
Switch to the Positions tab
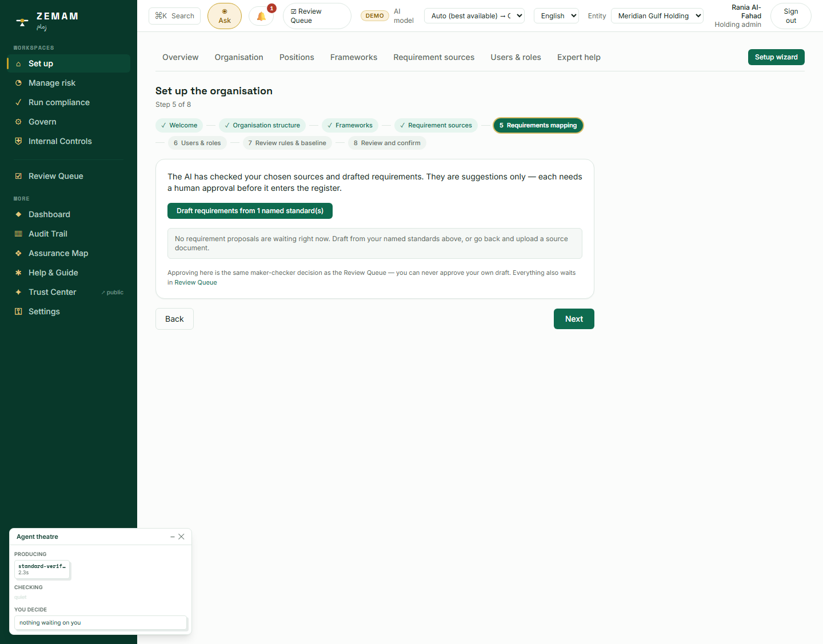point(297,57)
